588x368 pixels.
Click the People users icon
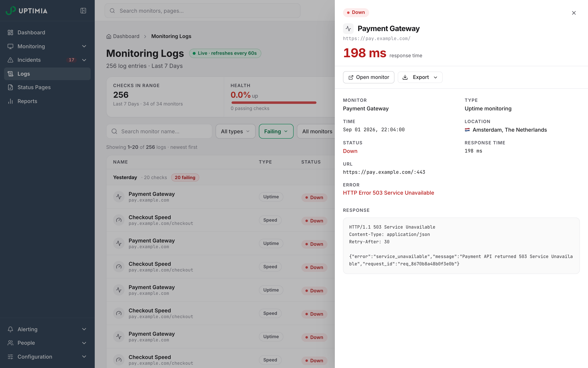tap(10, 343)
